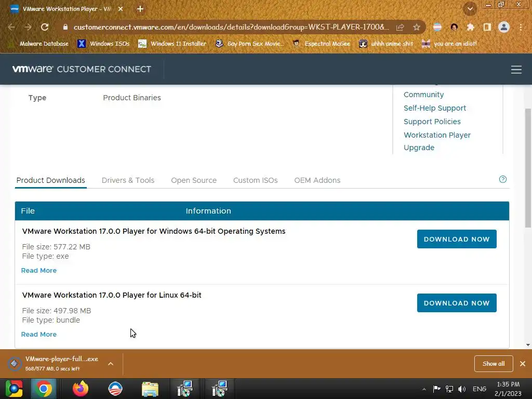Open Self-Help Support link
532x399 pixels.
tap(435, 108)
